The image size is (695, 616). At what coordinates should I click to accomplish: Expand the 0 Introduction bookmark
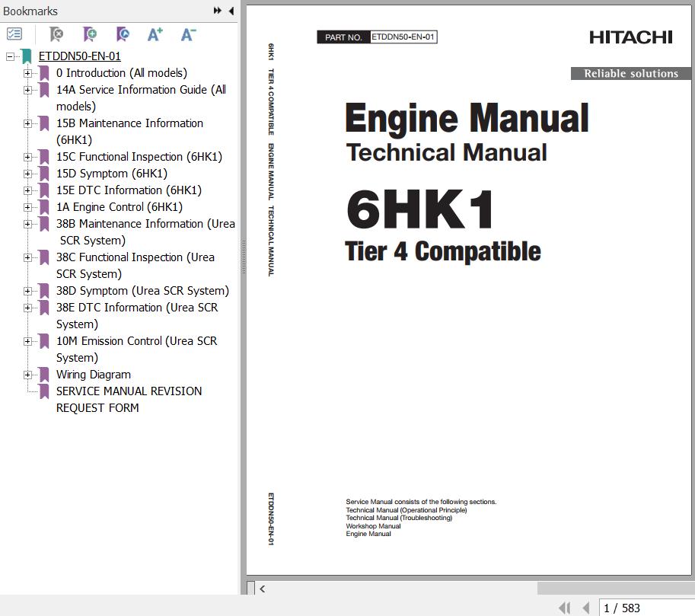pyautogui.click(x=27, y=73)
